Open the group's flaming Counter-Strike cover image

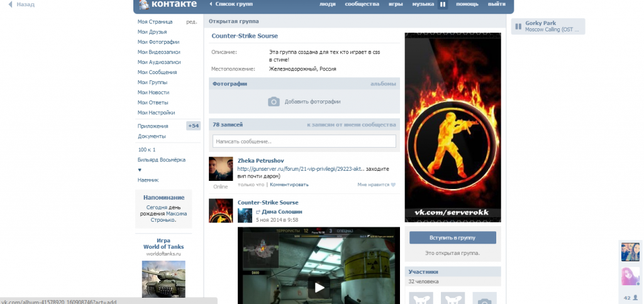pyautogui.click(x=452, y=128)
